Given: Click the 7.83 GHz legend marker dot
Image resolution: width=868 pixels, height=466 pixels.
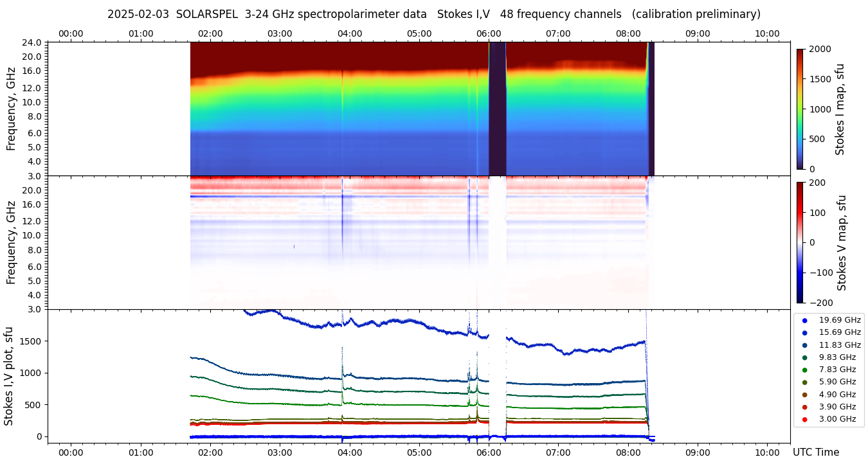Looking at the screenshot, I should click(x=804, y=370).
